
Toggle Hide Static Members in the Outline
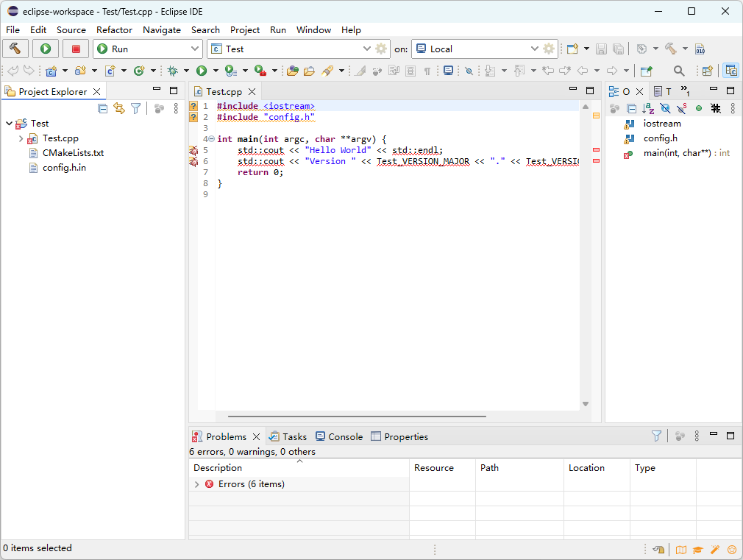coord(681,107)
